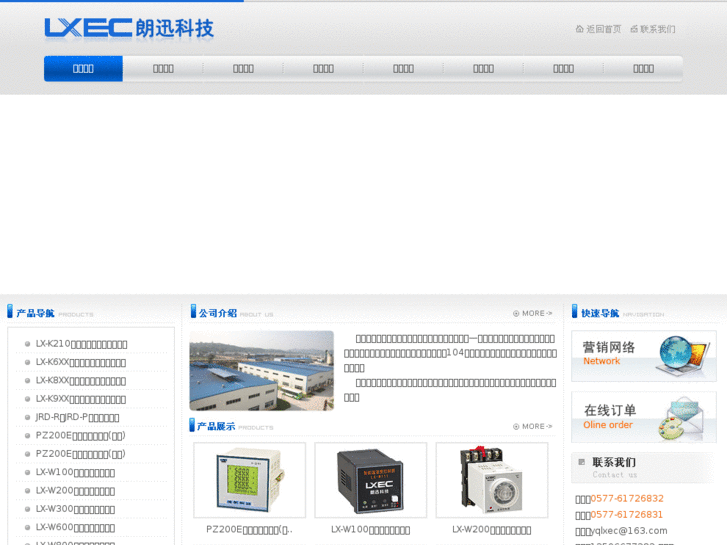Click the home icon beside 返回首页
This screenshot has height=545, width=727.
[579, 29]
